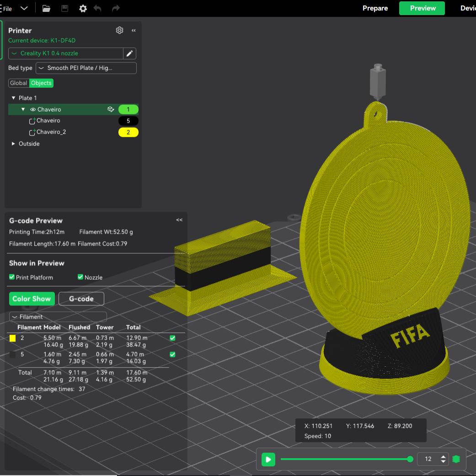The width and height of the screenshot is (476, 476).
Task: Click the green layers icon next to the layer stepper
Action: coord(456,459)
